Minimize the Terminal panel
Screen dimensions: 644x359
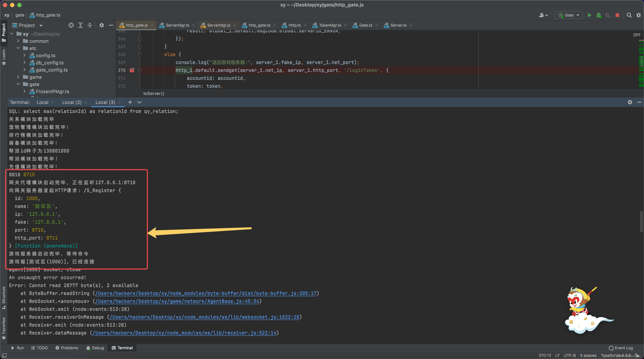639,102
